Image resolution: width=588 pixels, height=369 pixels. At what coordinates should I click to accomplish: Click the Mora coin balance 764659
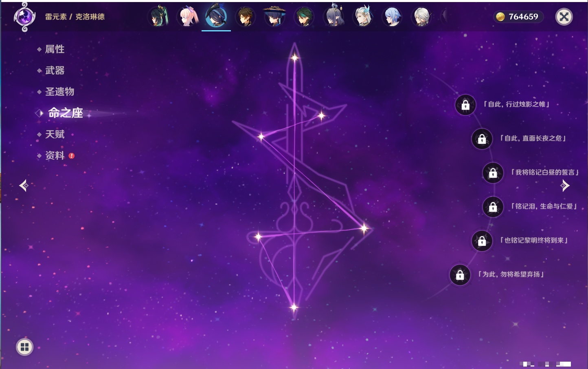(x=518, y=17)
